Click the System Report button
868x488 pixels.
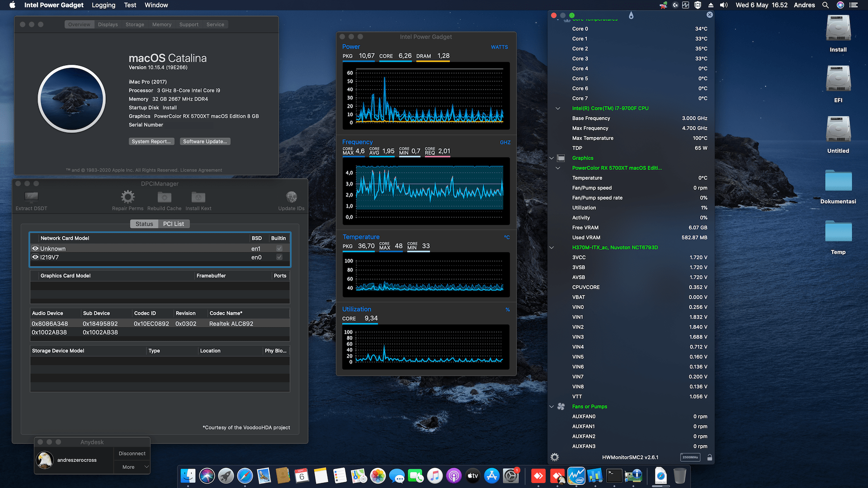click(x=151, y=141)
